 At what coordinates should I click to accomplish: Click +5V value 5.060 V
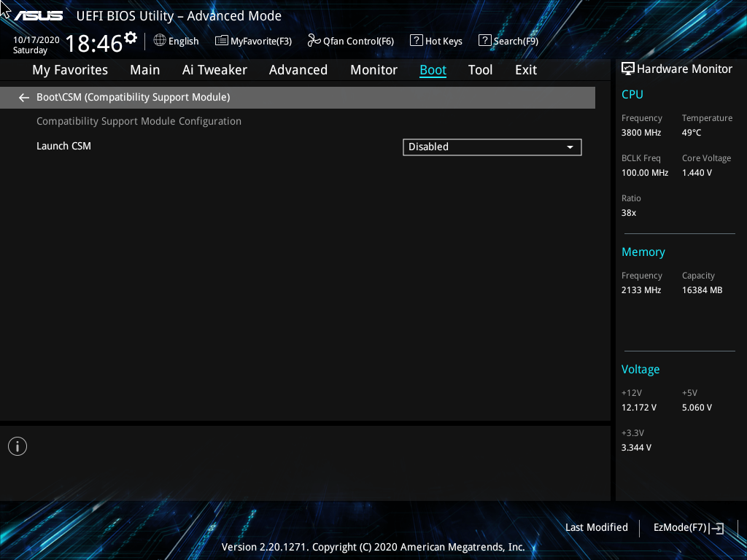(697, 408)
